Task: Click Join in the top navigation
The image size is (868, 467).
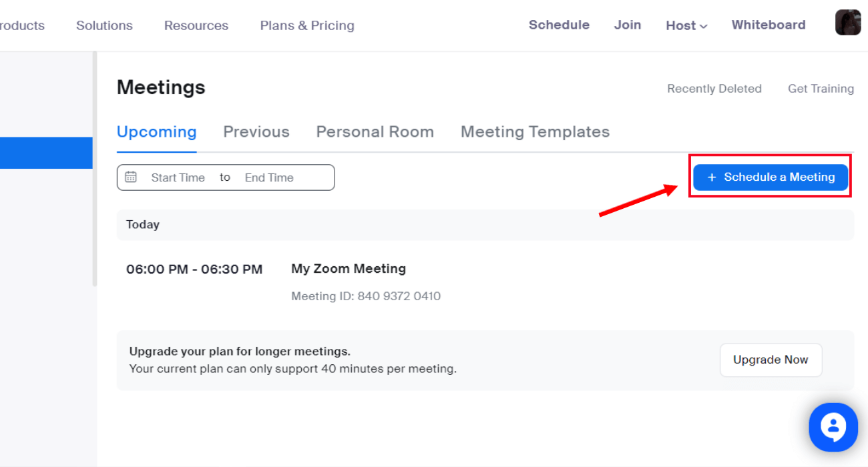Action: pos(628,25)
